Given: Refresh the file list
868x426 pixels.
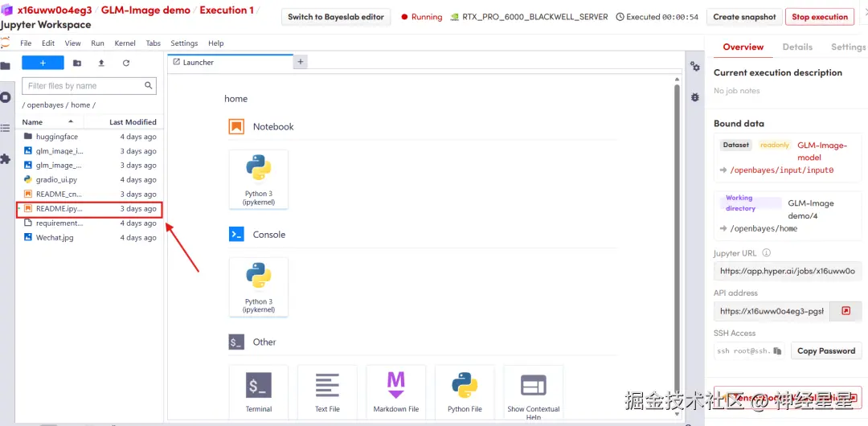Looking at the screenshot, I should click(126, 63).
